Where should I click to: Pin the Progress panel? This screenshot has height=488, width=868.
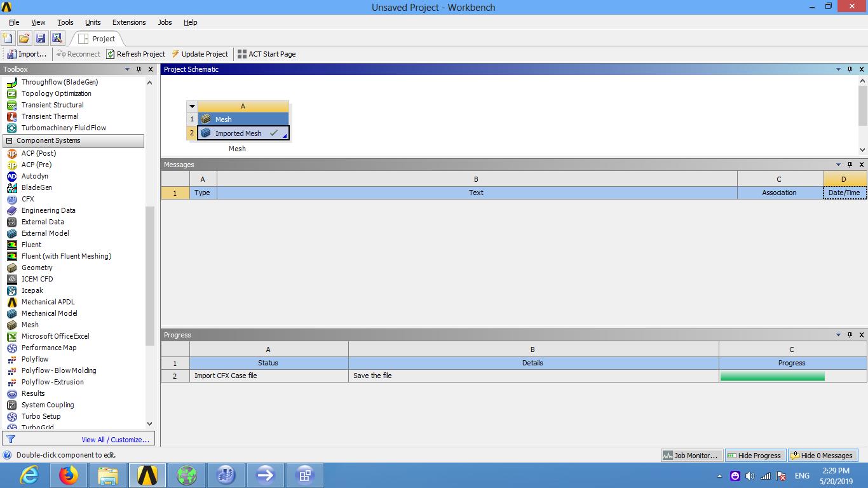(850, 335)
